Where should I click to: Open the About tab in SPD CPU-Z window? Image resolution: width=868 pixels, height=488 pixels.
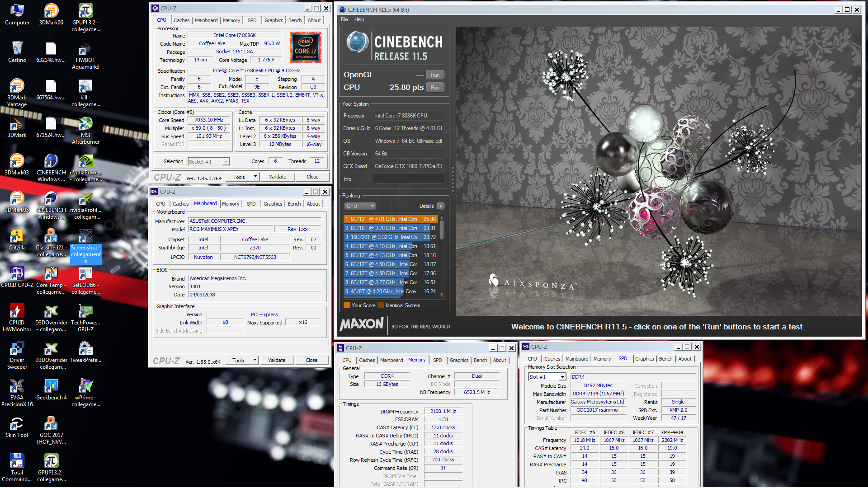[x=684, y=359]
